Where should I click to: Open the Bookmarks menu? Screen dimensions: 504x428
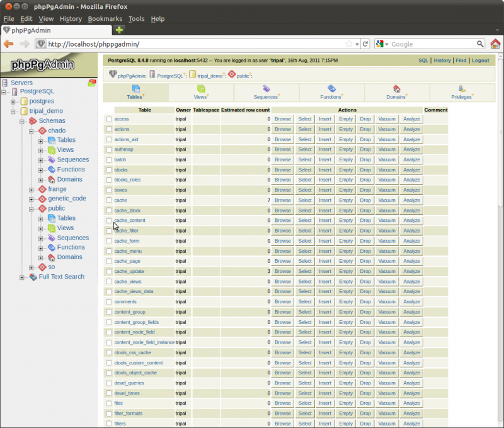click(105, 19)
